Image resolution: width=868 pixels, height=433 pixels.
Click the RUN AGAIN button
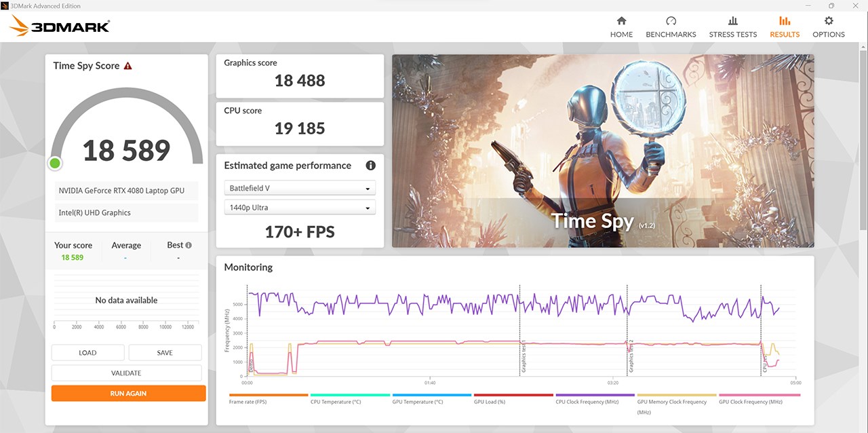tap(128, 393)
